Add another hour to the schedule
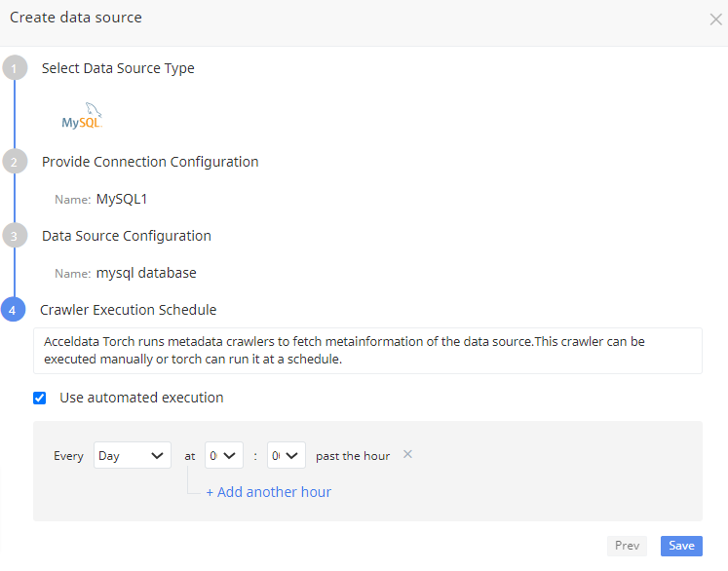Viewport: 728px width, 571px height. click(268, 492)
